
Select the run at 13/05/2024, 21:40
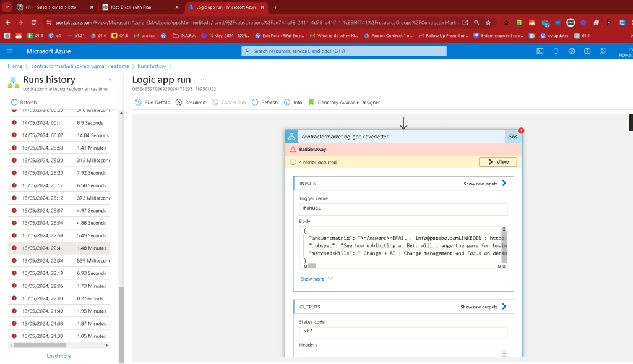pyautogui.click(x=59, y=311)
